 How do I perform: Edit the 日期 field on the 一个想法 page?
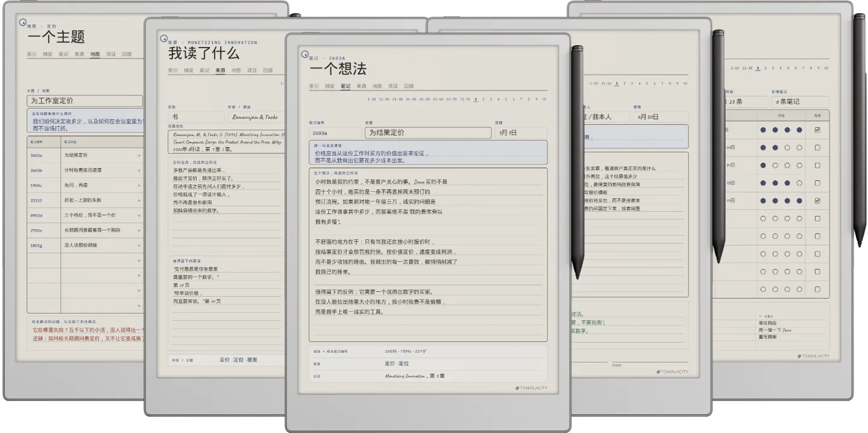click(x=521, y=133)
